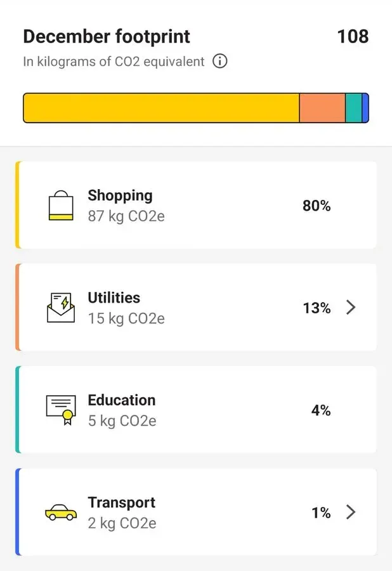
Task: Expand Transport details with chevron
Action: (x=351, y=512)
